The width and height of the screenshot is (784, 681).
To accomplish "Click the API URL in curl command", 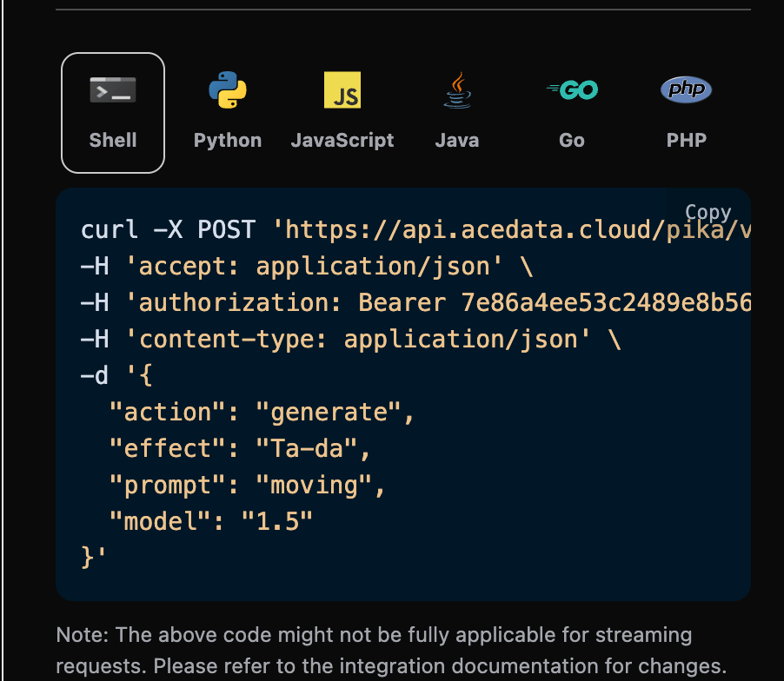I will (513, 230).
